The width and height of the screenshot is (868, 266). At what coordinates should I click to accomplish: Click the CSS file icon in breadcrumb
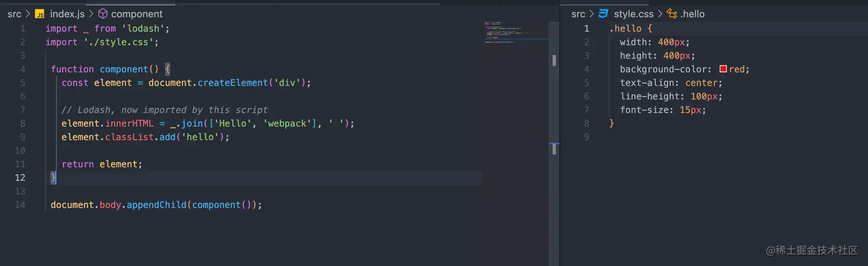pos(603,14)
